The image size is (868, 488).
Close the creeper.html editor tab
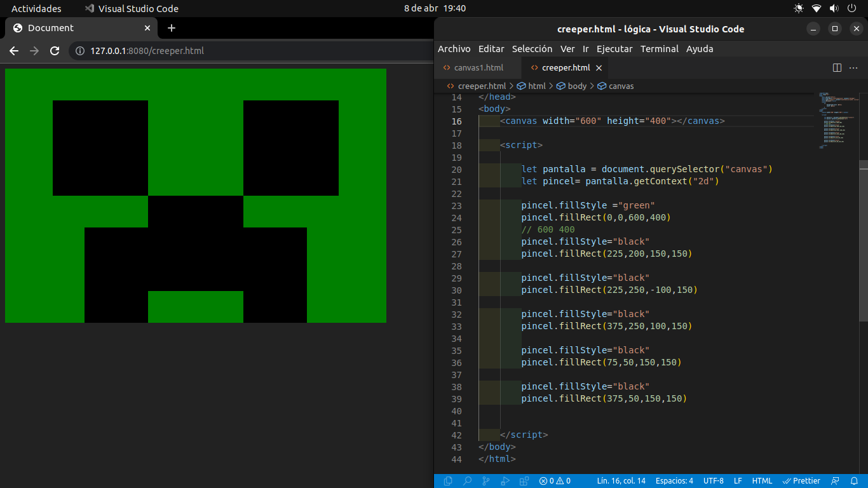(x=599, y=67)
